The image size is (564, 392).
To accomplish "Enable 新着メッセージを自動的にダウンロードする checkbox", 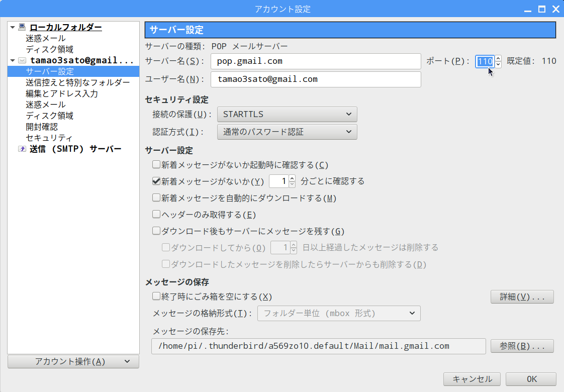I will coord(156,198).
